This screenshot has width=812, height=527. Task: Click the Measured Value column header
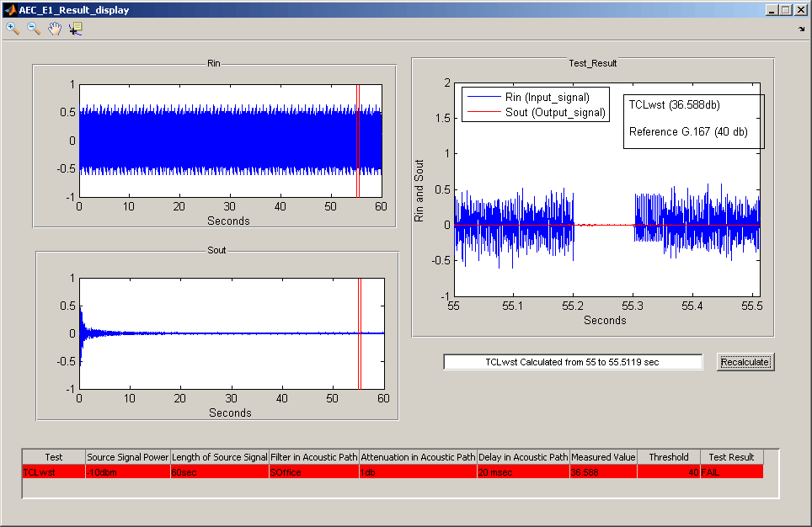click(x=603, y=457)
